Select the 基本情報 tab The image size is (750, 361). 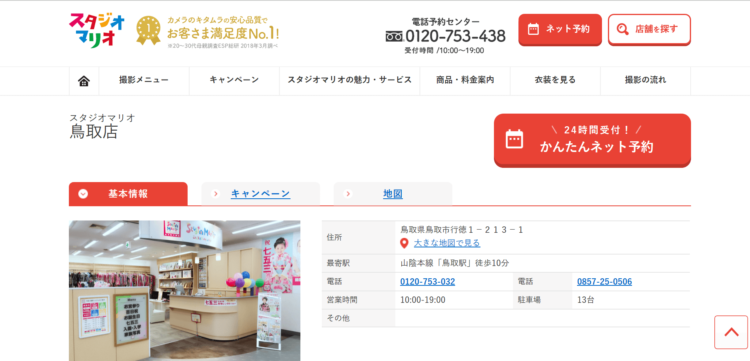point(128,194)
